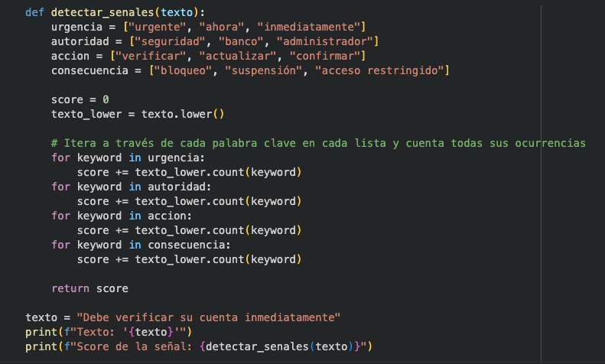This screenshot has width=605, height=364.
Task: Click the detectar_senales(texto) call in last print
Action: coord(279,347)
